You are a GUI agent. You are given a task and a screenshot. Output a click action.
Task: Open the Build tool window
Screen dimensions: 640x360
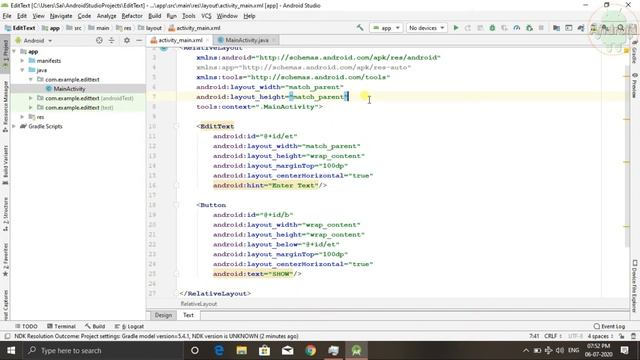[x=95, y=326]
